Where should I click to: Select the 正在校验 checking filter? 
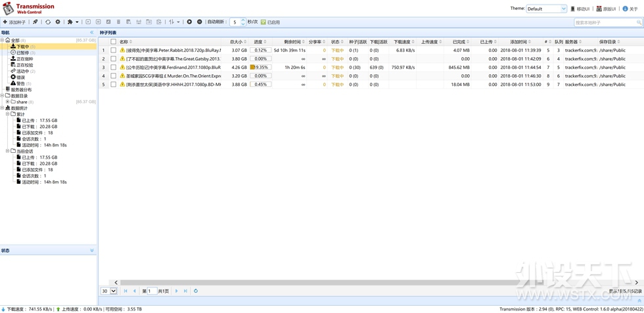22,65
